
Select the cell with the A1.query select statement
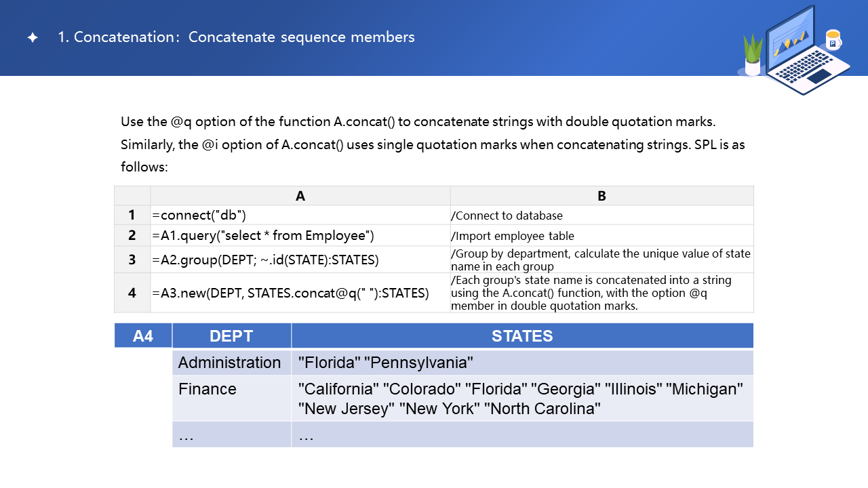(x=300, y=235)
